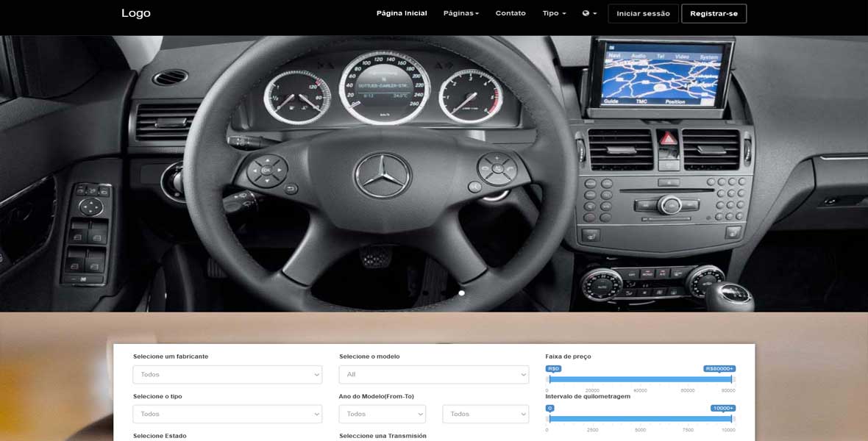Expand the Tipo menu

point(554,13)
